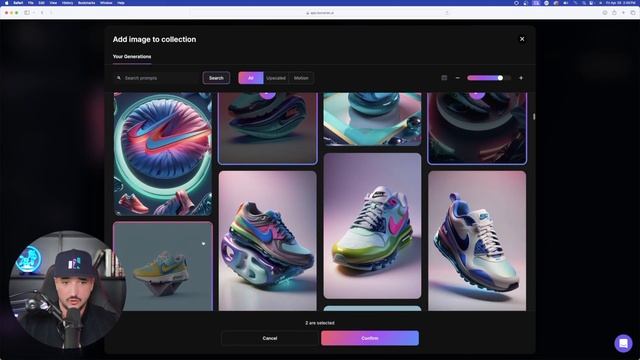
Task: Open the Help menu
Action: coord(121,3)
